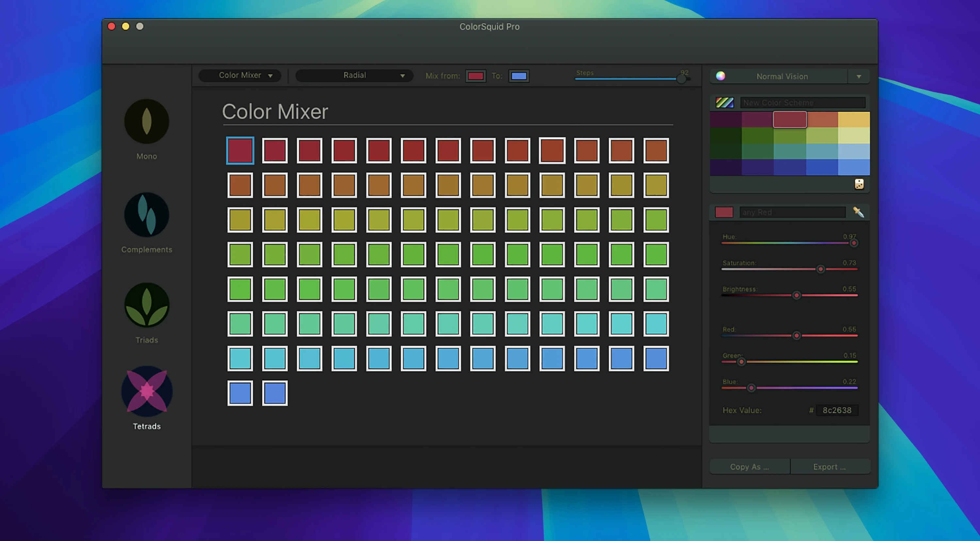Select the Mono scheme icon
This screenshot has height=541, width=980.
[146, 122]
